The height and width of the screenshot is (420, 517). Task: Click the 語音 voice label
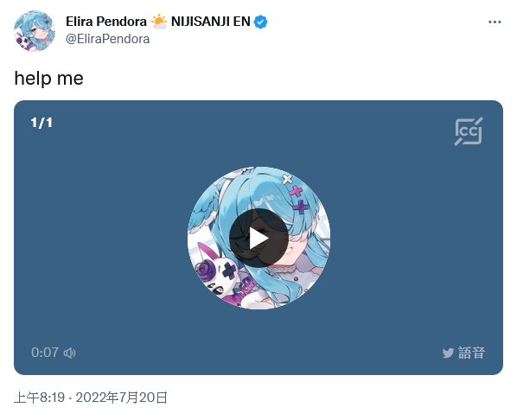tap(471, 353)
